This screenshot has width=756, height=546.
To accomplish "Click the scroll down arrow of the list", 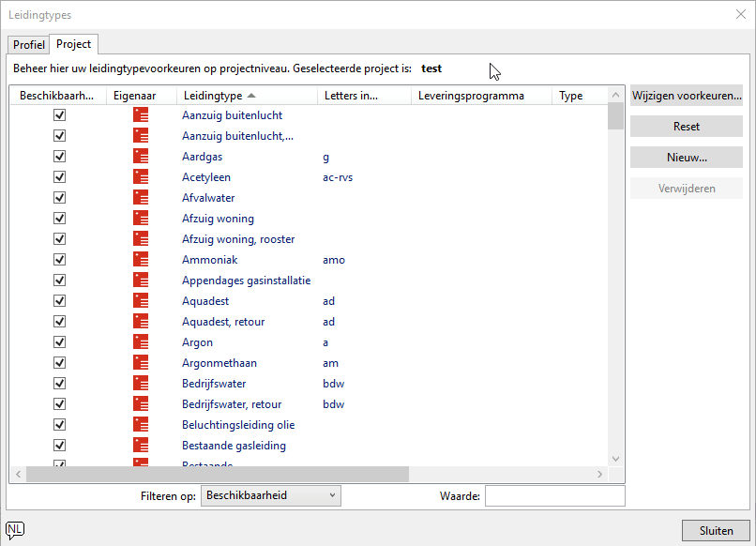I will [x=615, y=459].
